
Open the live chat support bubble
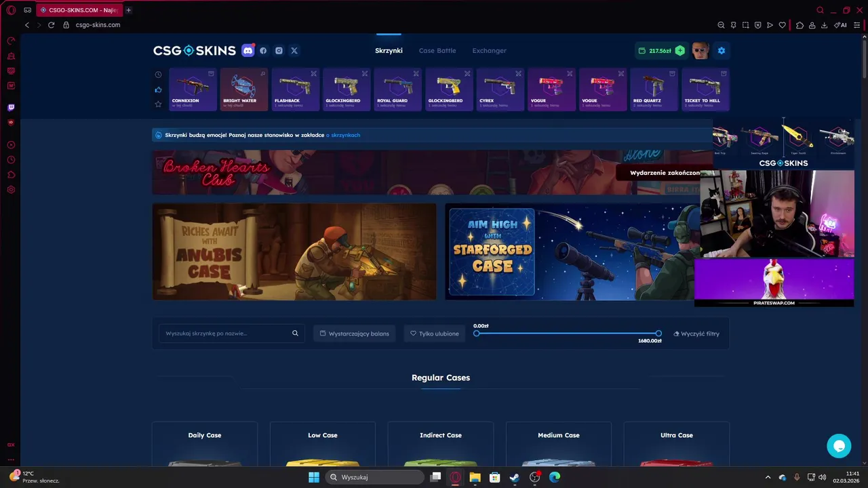coord(839,446)
